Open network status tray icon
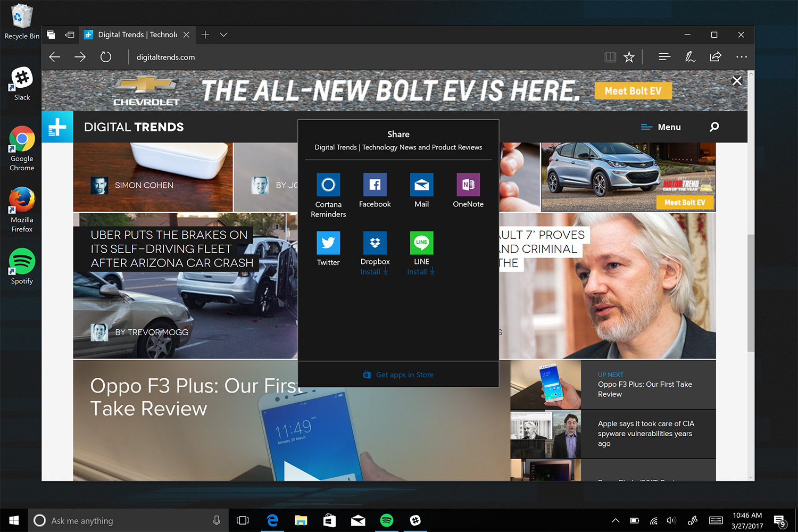798x532 pixels. pos(653,520)
